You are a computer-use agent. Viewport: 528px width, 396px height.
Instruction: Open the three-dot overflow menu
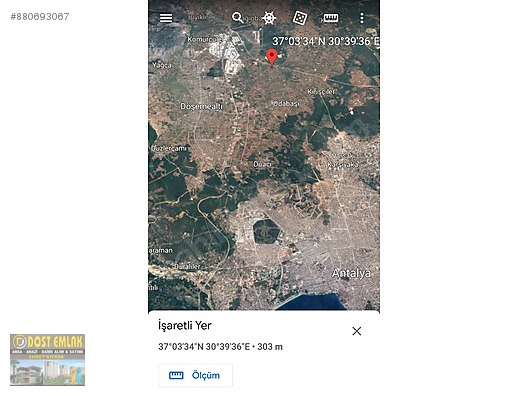pos(362,18)
